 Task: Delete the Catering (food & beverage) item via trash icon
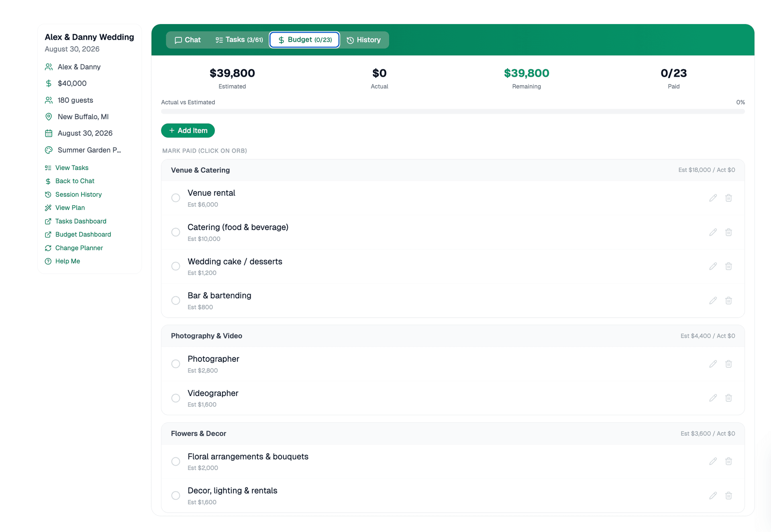(x=729, y=232)
